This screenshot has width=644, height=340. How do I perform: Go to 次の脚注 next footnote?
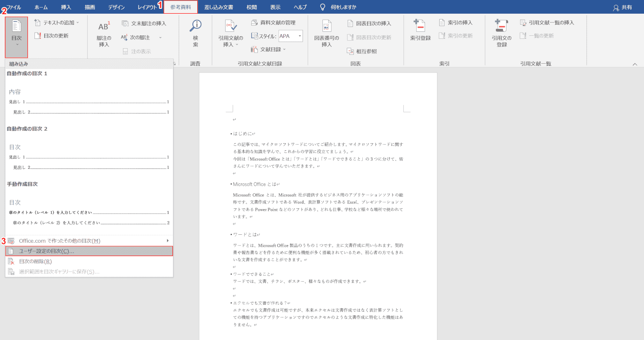(x=136, y=38)
